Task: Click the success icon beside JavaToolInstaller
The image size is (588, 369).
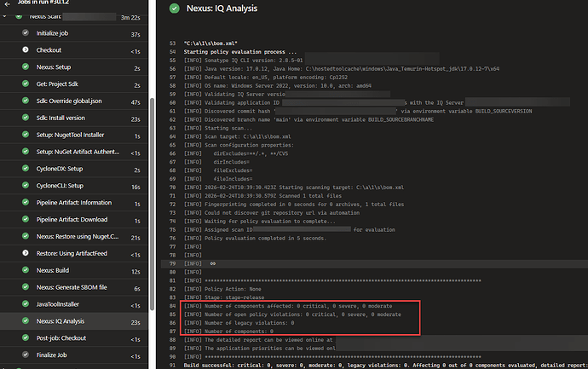Action: tap(26, 304)
